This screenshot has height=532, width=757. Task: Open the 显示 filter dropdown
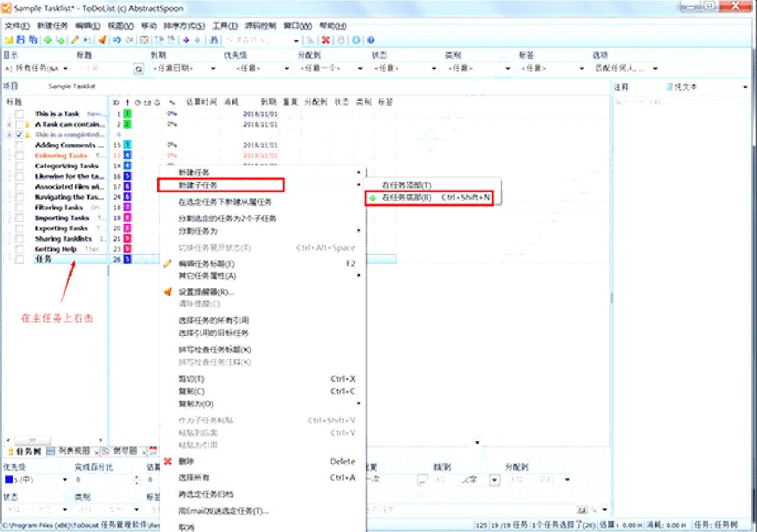click(x=66, y=68)
